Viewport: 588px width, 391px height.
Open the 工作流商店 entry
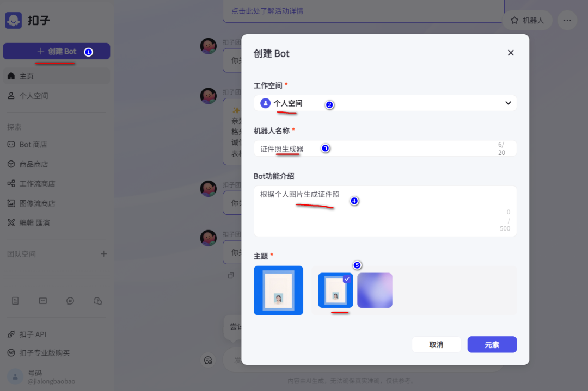click(x=56, y=183)
